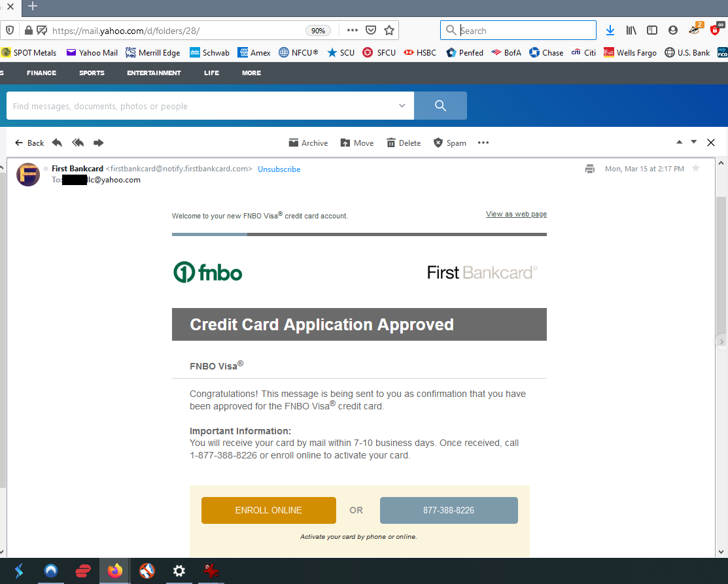
Task: Open Firefox Downloads panel
Action: [610, 30]
